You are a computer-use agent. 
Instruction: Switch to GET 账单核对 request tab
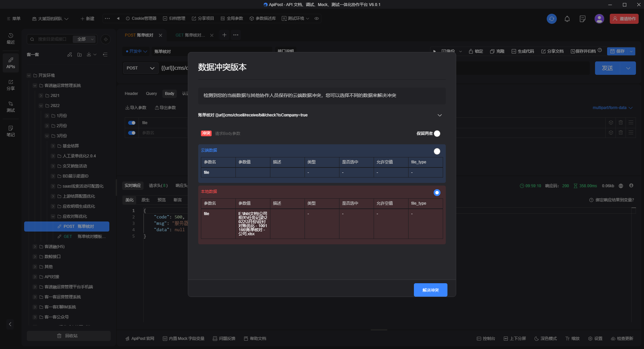pyautogui.click(x=190, y=35)
